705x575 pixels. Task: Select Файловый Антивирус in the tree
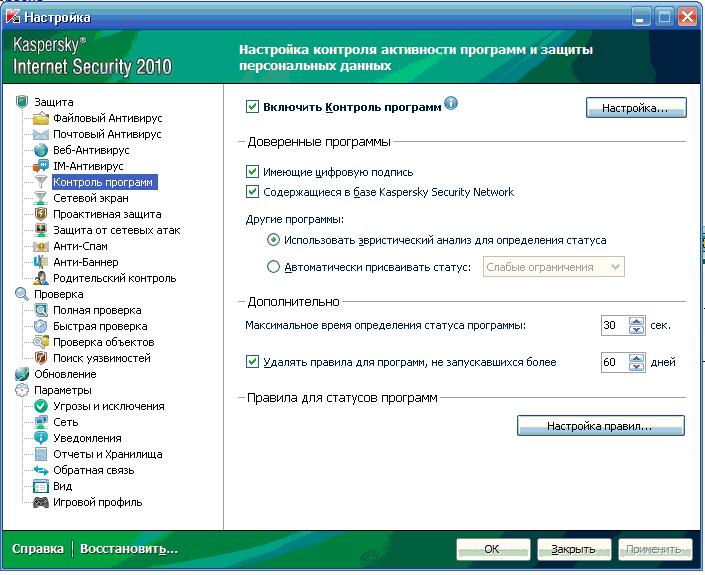tap(107, 118)
